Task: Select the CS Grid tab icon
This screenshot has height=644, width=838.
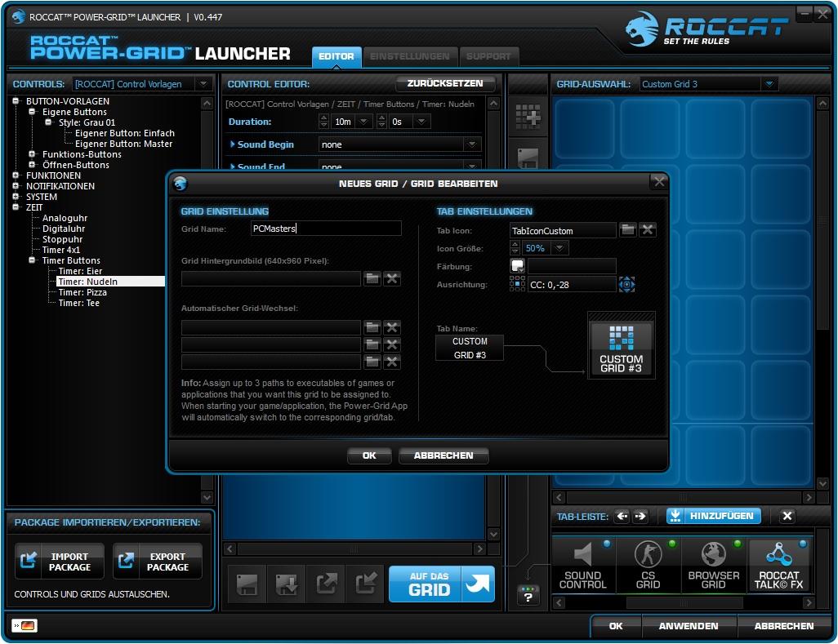Action: click(x=649, y=566)
